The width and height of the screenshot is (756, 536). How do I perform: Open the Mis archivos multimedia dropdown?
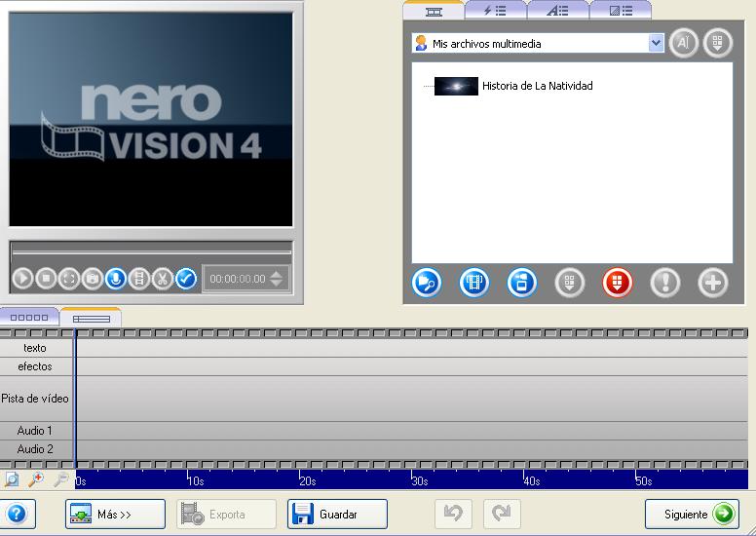coord(656,44)
